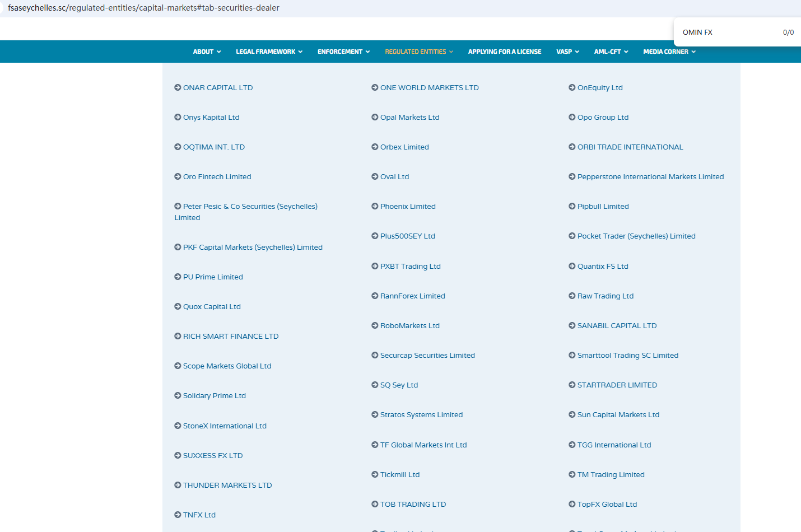801x532 pixels.
Task: Expand the AML-CFT menu chevron
Action: [626, 52]
